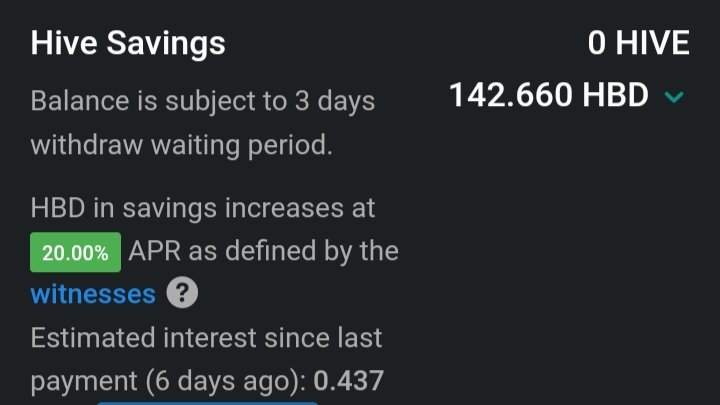Click the HIVE currency label at top right
Image resolution: width=720 pixels, height=405 pixels.
[x=652, y=43]
